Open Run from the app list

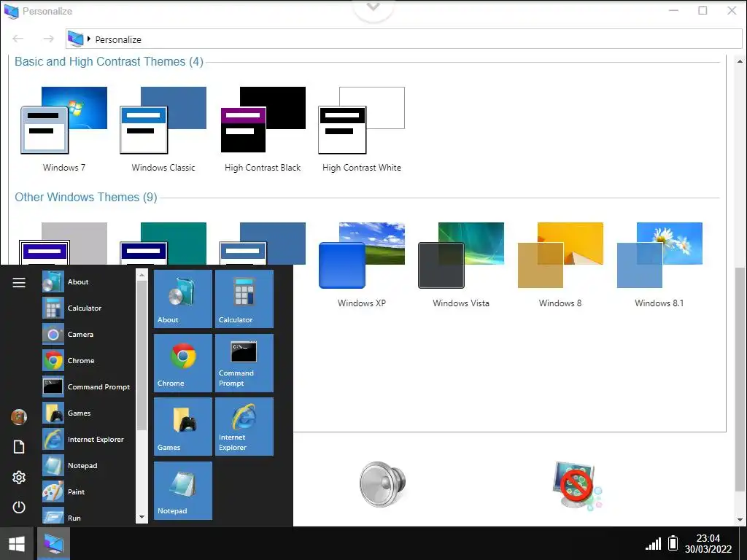[88, 517]
